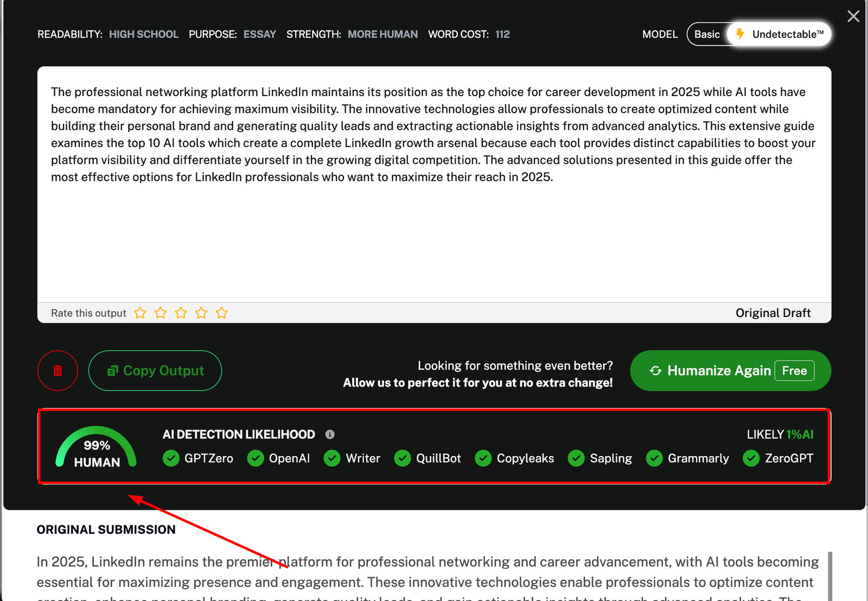The image size is (868, 601).
Task: Select the Undetectable model option
Action: point(780,34)
